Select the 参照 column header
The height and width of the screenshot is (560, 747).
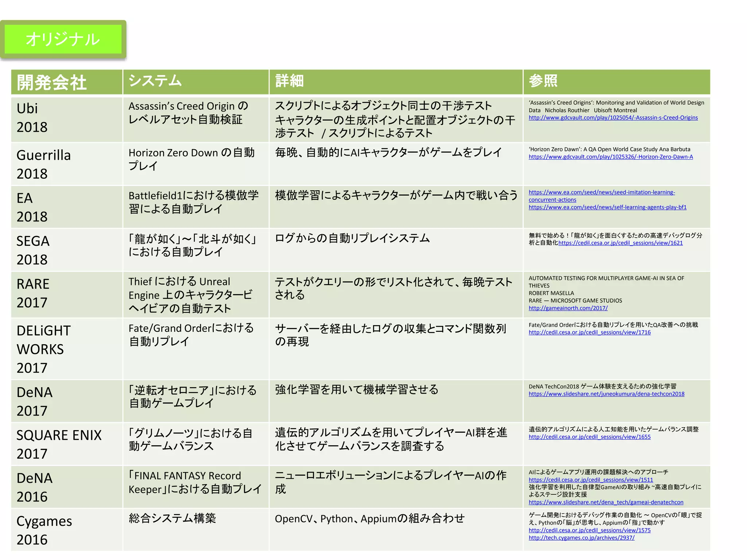pyautogui.click(x=617, y=82)
